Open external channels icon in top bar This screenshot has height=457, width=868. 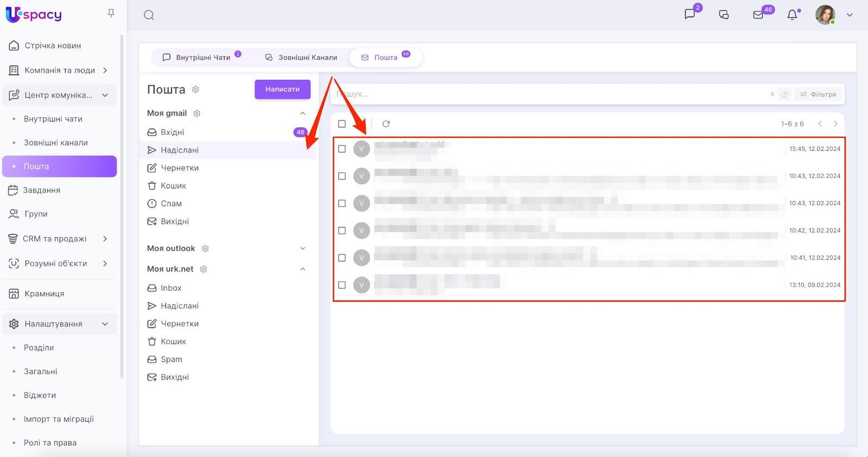[x=724, y=15]
